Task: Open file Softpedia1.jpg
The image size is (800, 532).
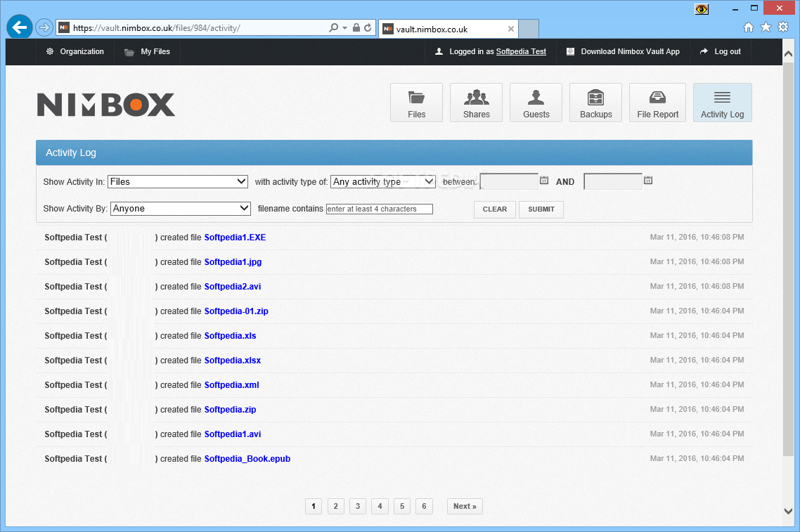Action: tap(233, 262)
